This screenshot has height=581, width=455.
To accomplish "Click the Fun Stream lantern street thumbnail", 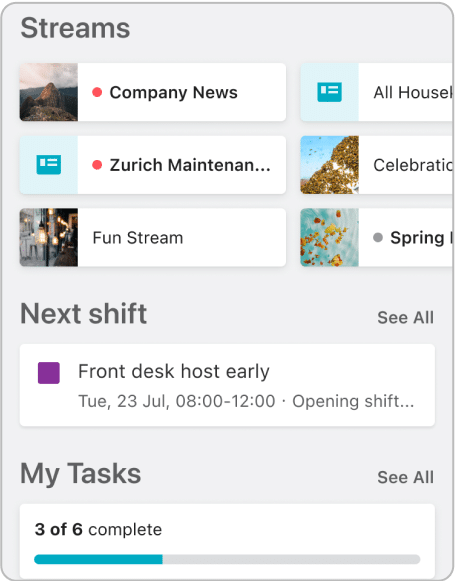I will [49, 237].
